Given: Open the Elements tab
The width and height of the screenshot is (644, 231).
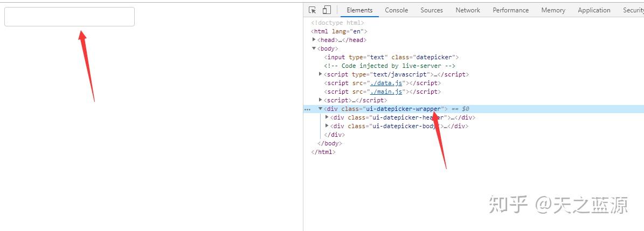Looking at the screenshot, I should (359, 10).
